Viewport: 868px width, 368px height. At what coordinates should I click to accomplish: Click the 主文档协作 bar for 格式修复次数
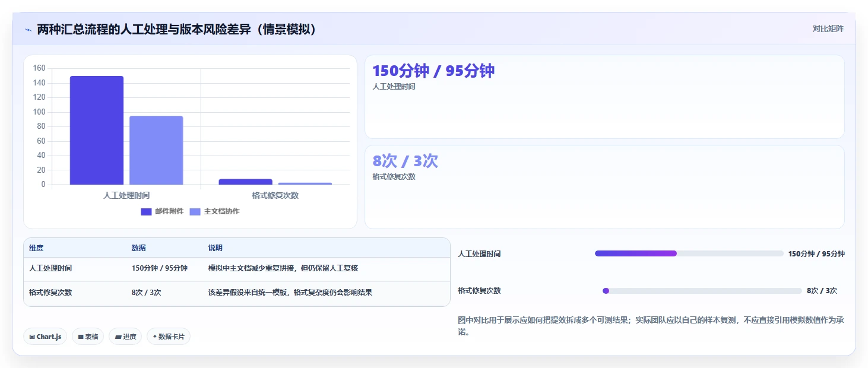point(305,183)
